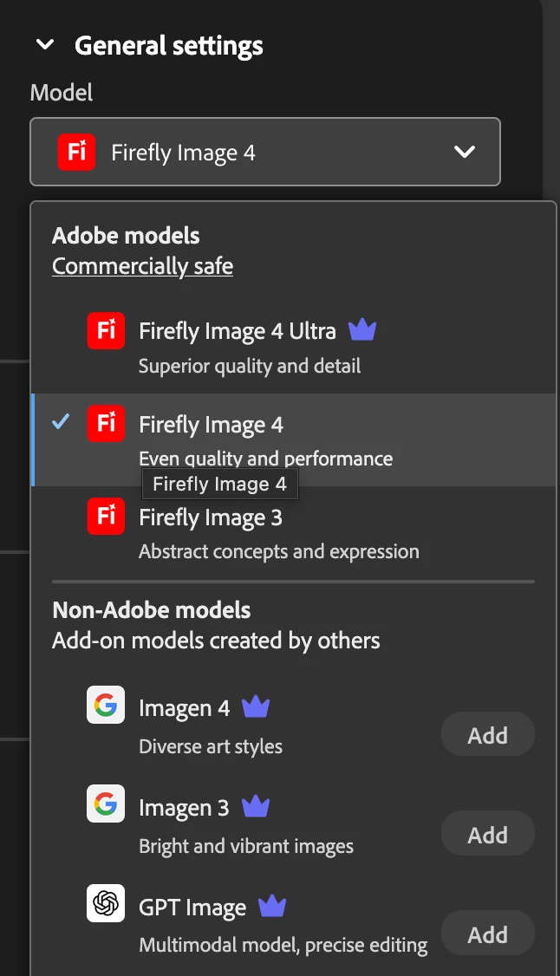The height and width of the screenshot is (976, 560).
Task: Click the premium crown beside Imagen 3
Action: coord(255,807)
